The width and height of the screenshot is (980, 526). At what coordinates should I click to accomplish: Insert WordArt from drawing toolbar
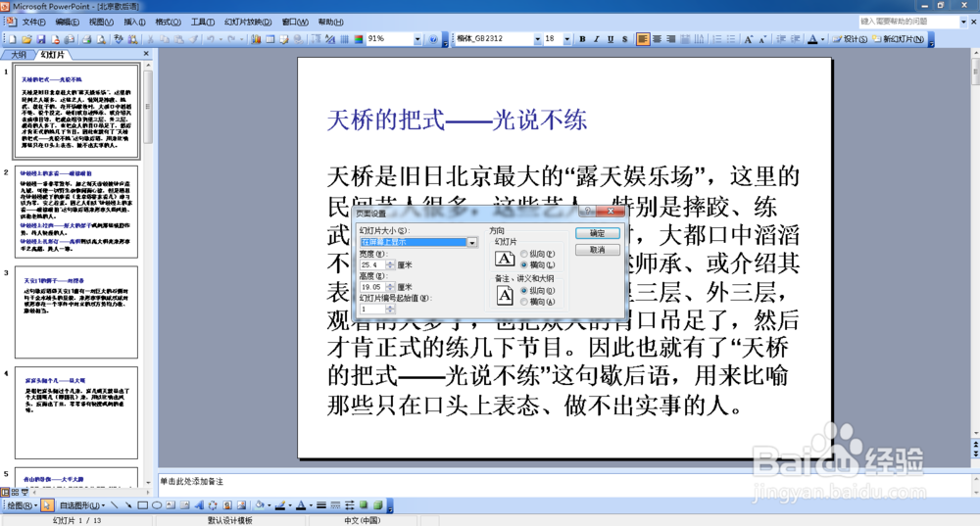click(x=199, y=505)
